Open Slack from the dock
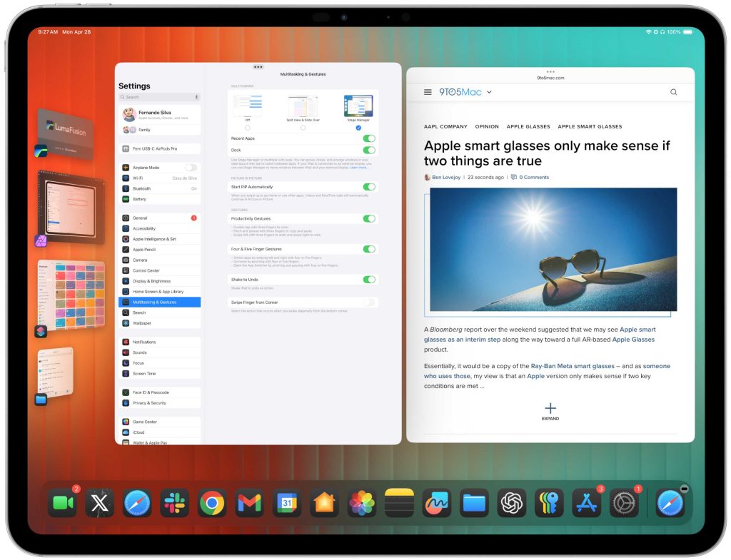 tap(173, 504)
